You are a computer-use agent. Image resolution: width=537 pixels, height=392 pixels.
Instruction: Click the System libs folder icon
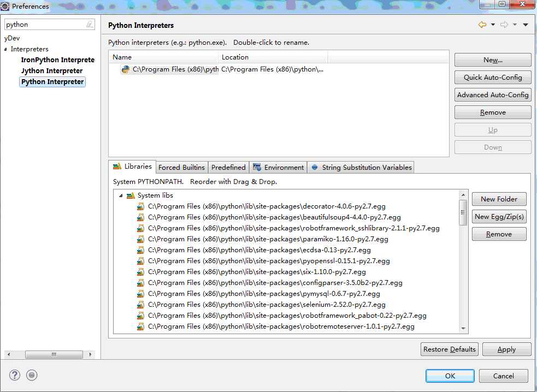(x=131, y=195)
